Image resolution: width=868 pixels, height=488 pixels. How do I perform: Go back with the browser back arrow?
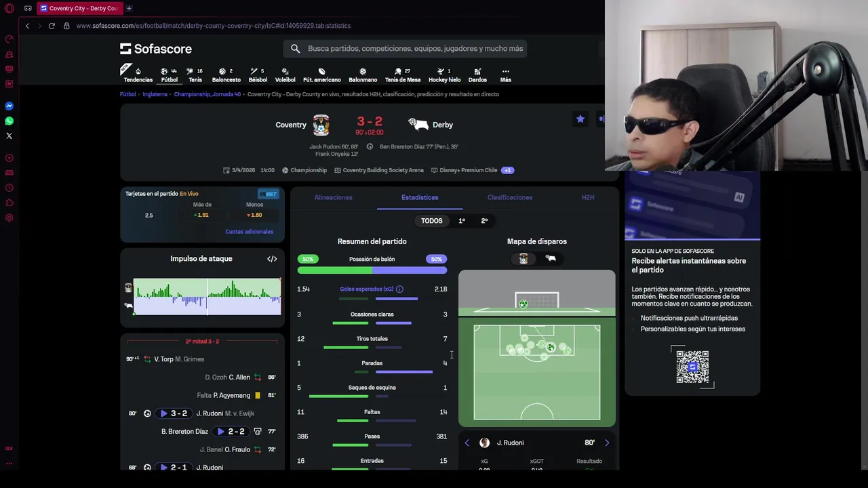click(27, 26)
